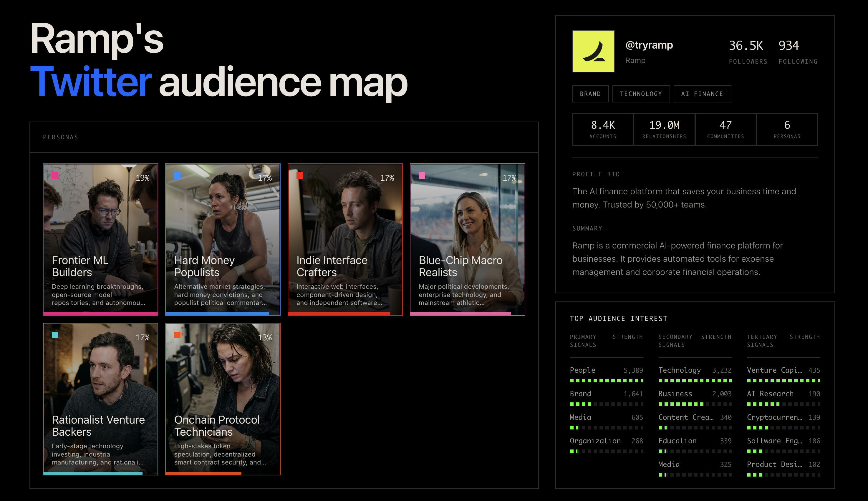Click the teal progress bar under Rationalist Venture Backers
Screen dimensions: 868x501
pyautogui.click(x=93, y=473)
